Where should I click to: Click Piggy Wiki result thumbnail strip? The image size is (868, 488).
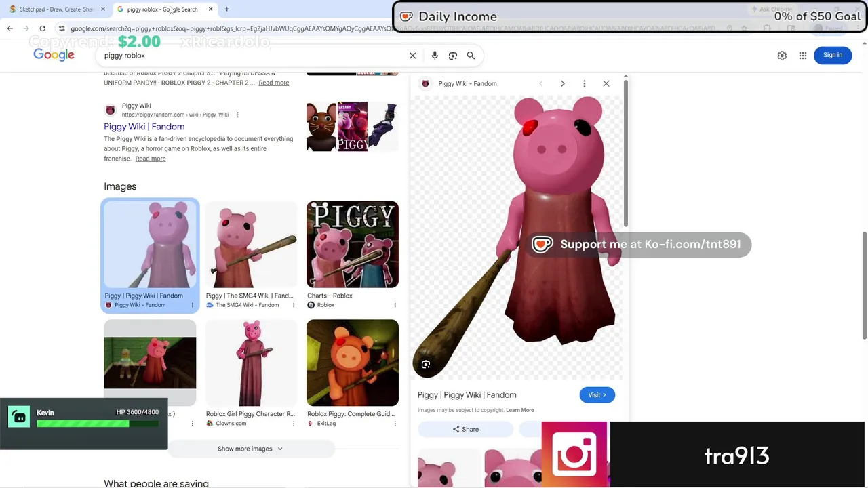[x=353, y=127]
